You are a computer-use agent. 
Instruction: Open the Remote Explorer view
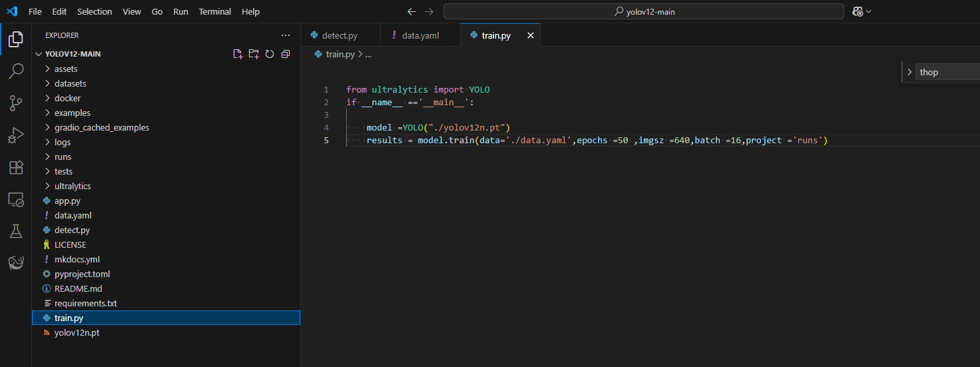click(x=16, y=199)
